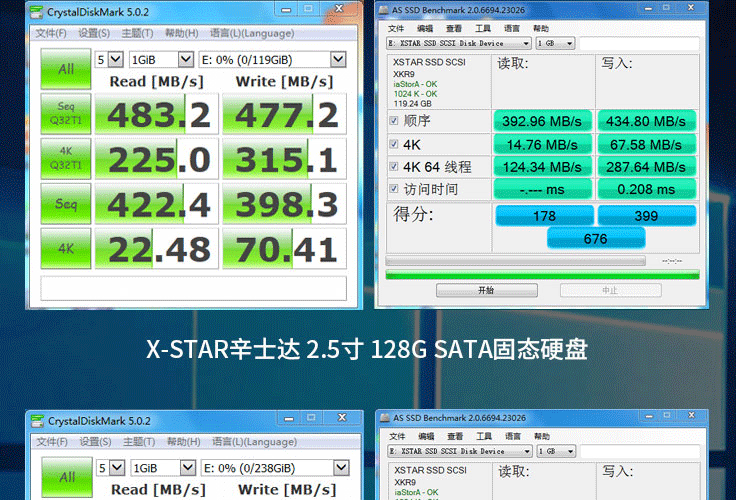
Task: Open 1 GB size dropdown in top AS SSD window
Action: point(555,43)
